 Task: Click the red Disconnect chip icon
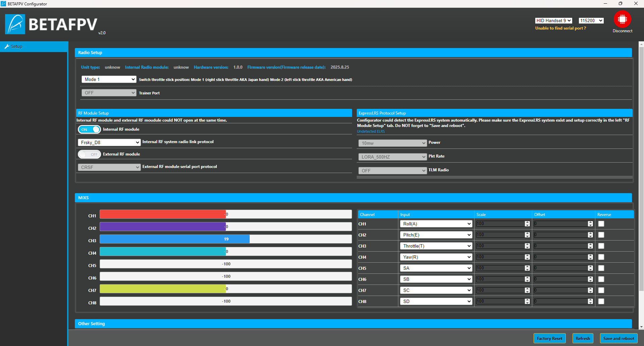pos(622,19)
